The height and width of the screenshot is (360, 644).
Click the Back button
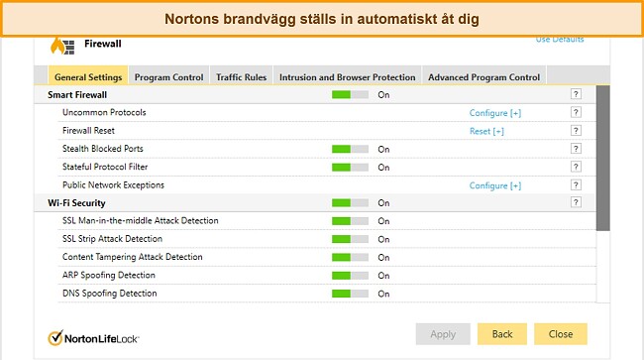[502, 334]
